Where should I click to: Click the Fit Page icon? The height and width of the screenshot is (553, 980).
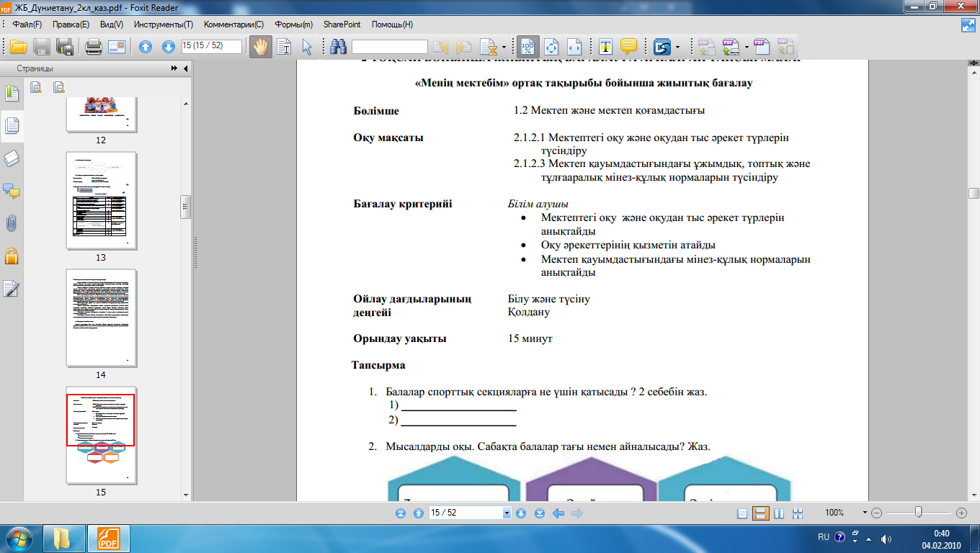[552, 47]
